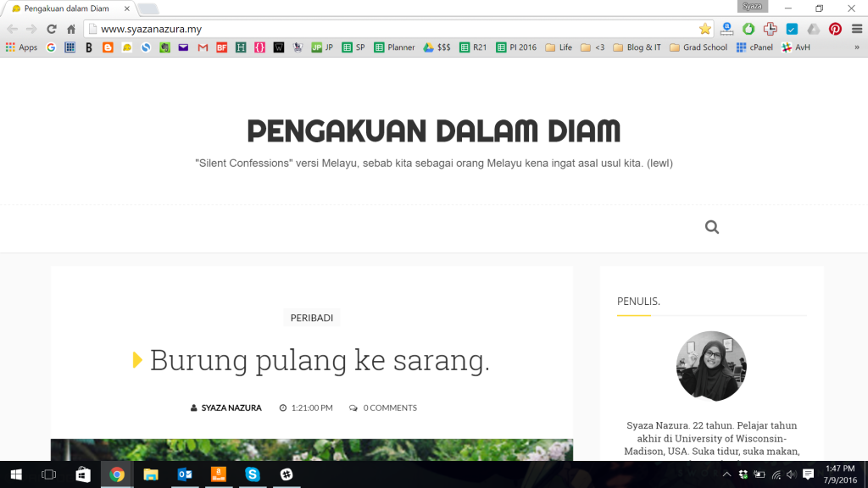The width and height of the screenshot is (868, 488).
Task: Open the BuzzFeed BF bookmark
Action: point(221,47)
